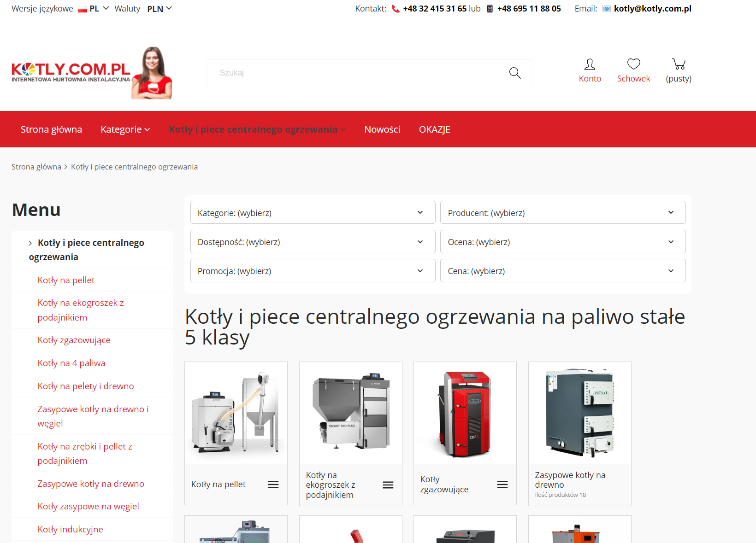Expand the PLN currency dropdown

(159, 9)
